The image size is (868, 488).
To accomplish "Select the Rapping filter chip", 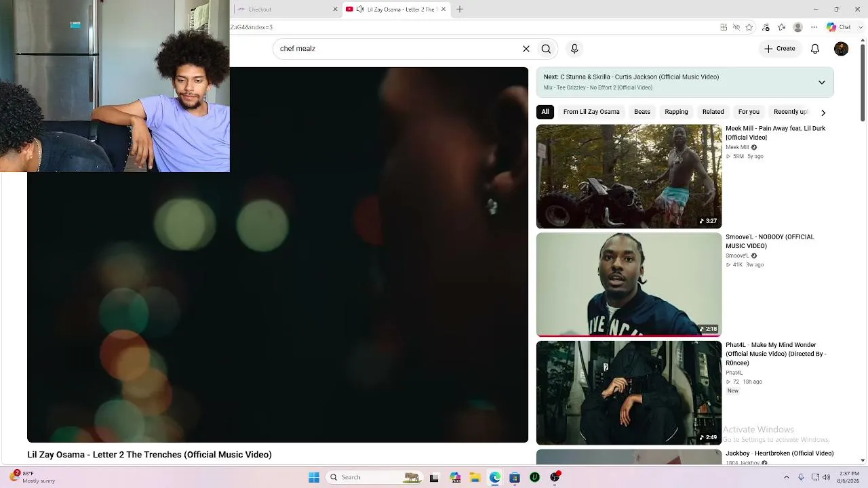I will click(x=676, y=112).
